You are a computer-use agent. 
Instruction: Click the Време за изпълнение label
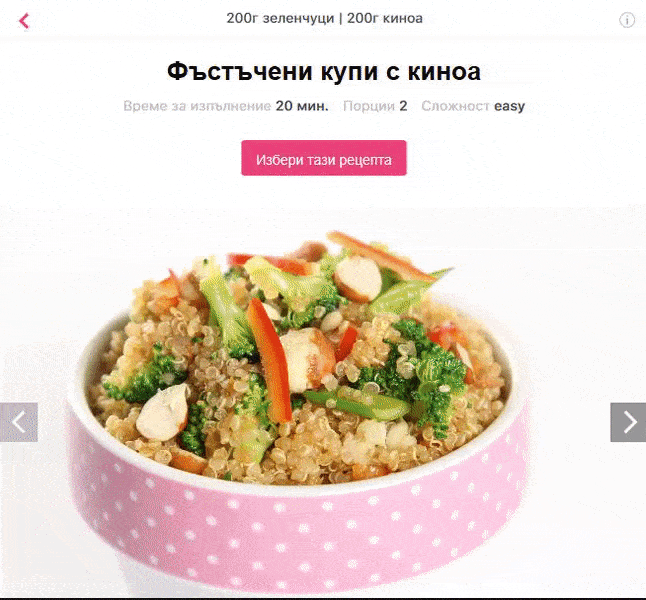(x=197, y=106)
